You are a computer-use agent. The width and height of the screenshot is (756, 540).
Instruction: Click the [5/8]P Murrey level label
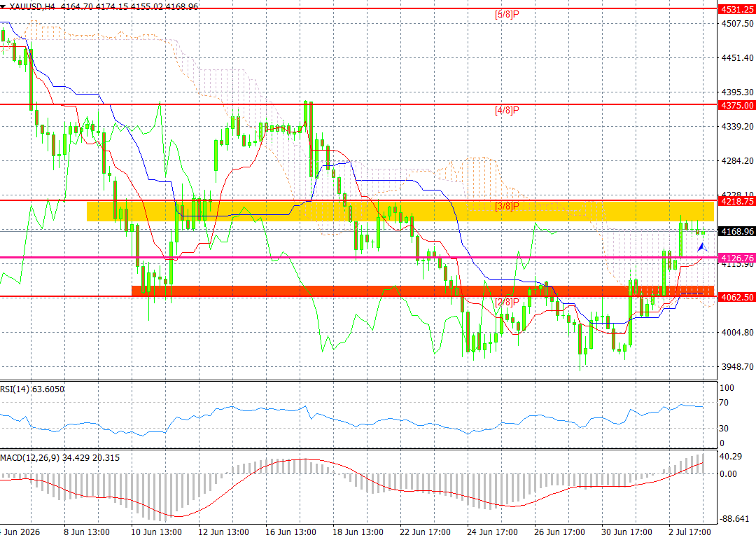(x=507, y=15)
